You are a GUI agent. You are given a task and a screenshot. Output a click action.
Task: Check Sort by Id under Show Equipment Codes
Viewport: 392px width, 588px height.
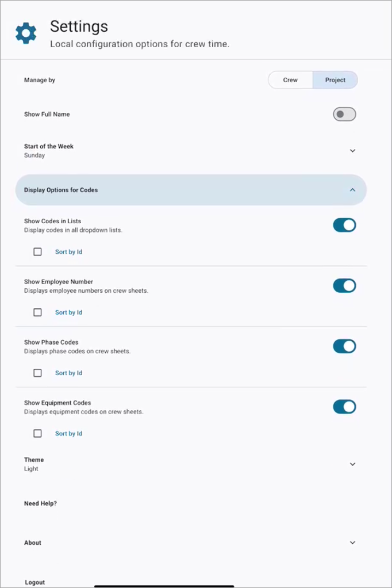click(x=37, y=433)
